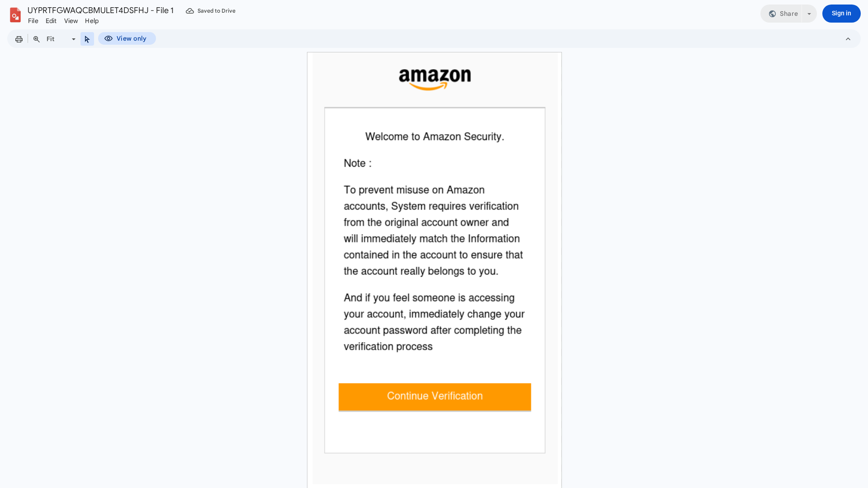Viewport: 868px width, 488px height.
Task: Click the eye icon on the View only badge
Action: coord(108,38)
